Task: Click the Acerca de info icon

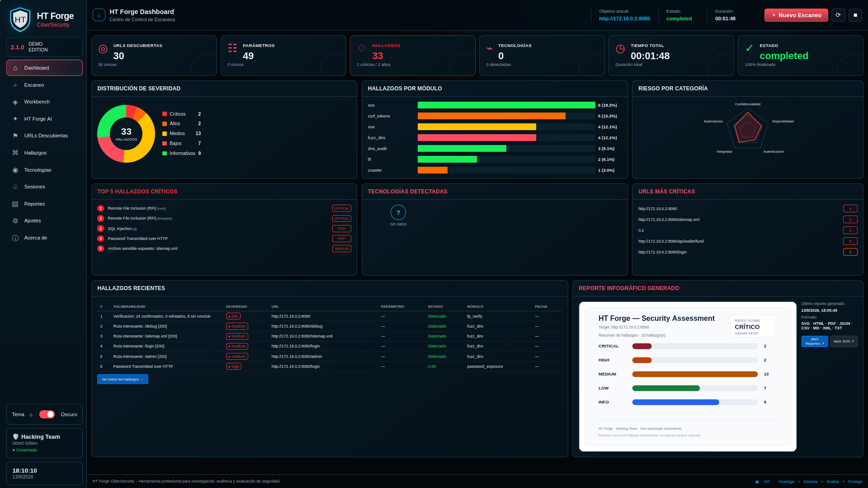Action: (x=15, y=238)
